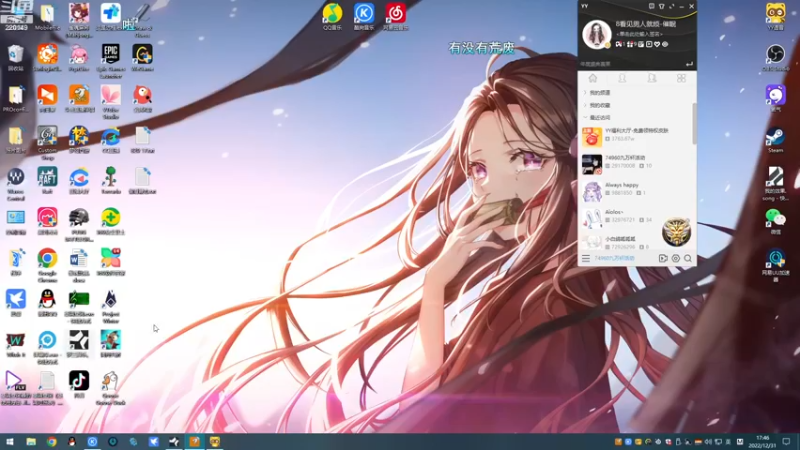800x450 pixels.
Task: Select the OBS Studio desktop icon
Action: [x=775, y=57]
